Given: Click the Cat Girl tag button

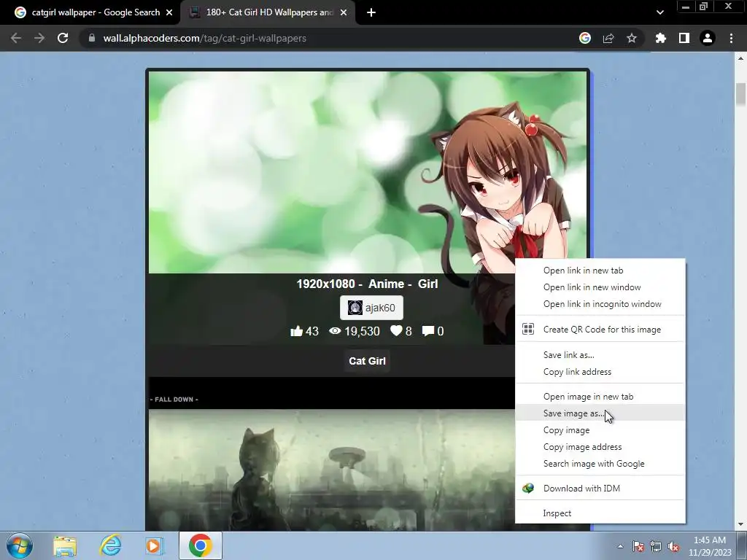Looking at the screenshot, I should [368, 361].
